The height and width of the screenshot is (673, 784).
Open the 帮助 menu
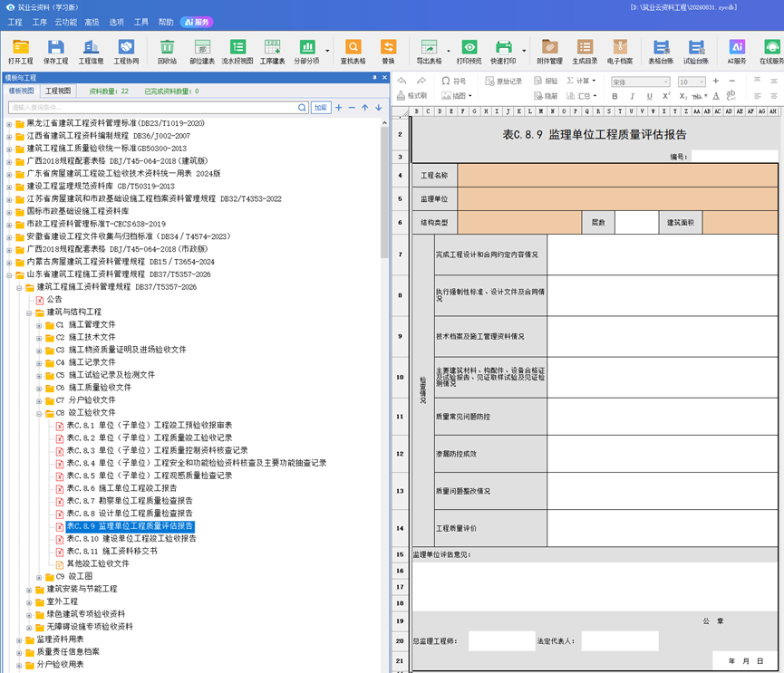coord(166,23)
